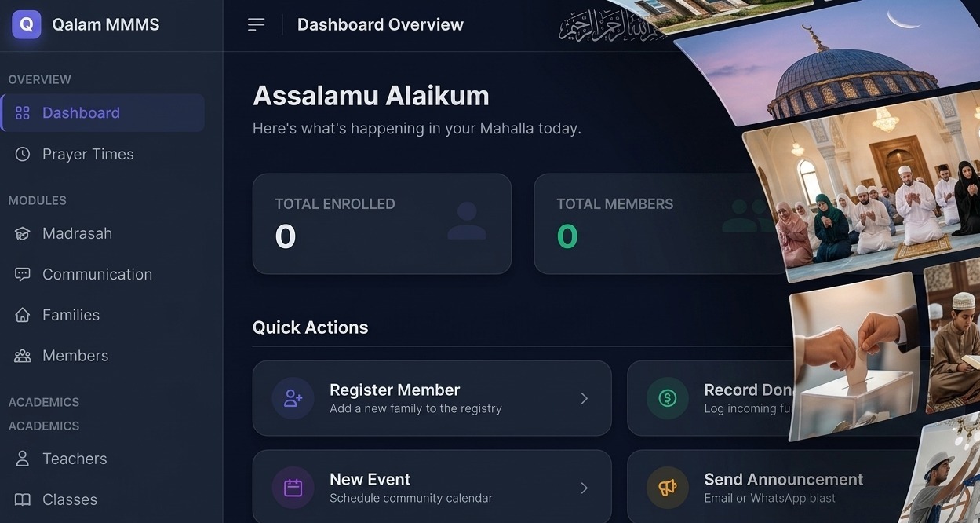Image resolution: width=980 pixels, height=523 pixels.
Task: Toggle the sidebar with the hamburger icon
Action: coord(257,25)
